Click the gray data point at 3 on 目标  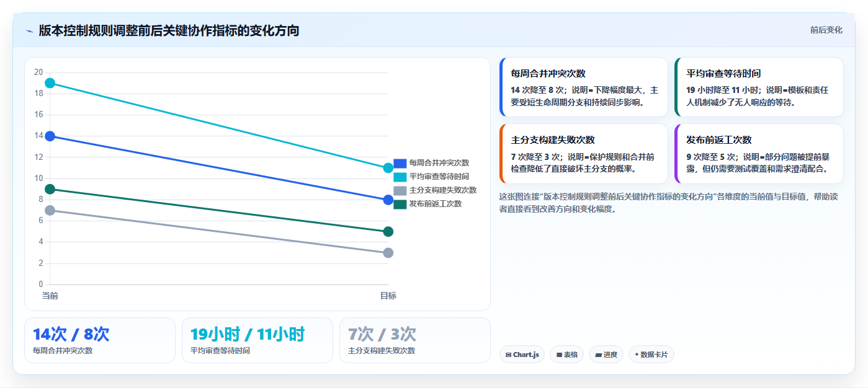388,253
